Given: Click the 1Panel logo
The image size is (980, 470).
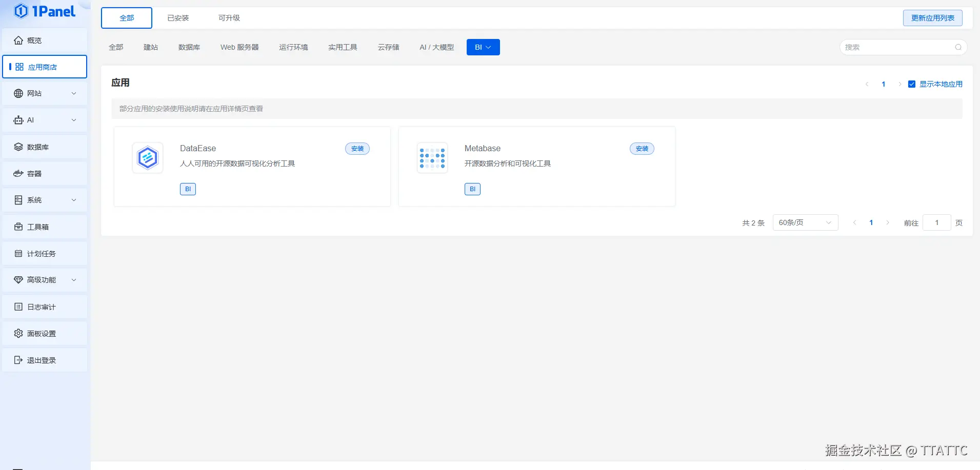Looking at the screenshot, I should pos(45,11).
